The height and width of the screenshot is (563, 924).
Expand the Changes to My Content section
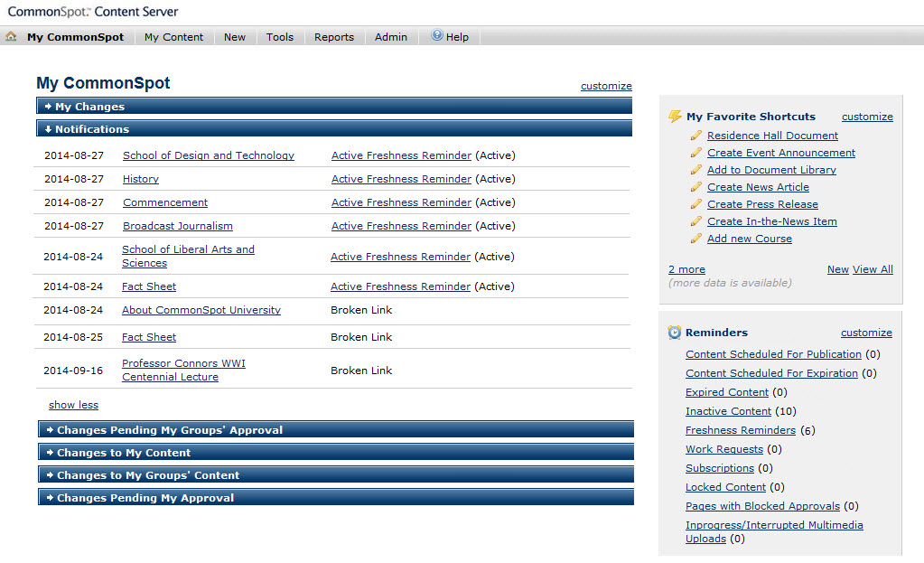pyautogui.click(x=336, y=452)
